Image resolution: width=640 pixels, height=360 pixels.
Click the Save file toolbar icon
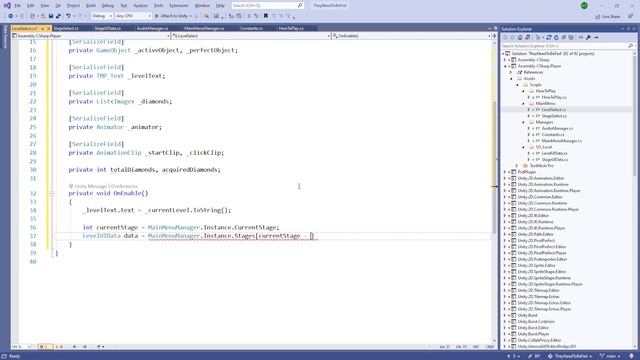[51, 16]
